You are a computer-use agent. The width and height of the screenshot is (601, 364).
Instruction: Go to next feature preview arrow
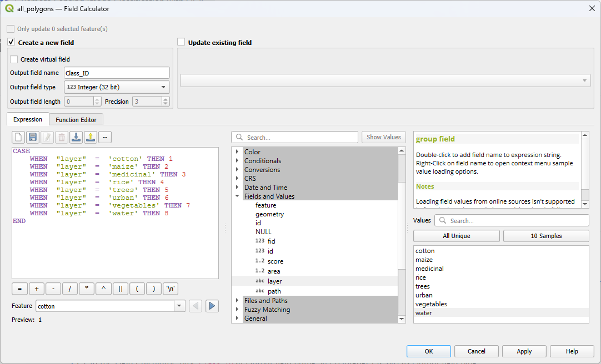(x=212, y=306)
